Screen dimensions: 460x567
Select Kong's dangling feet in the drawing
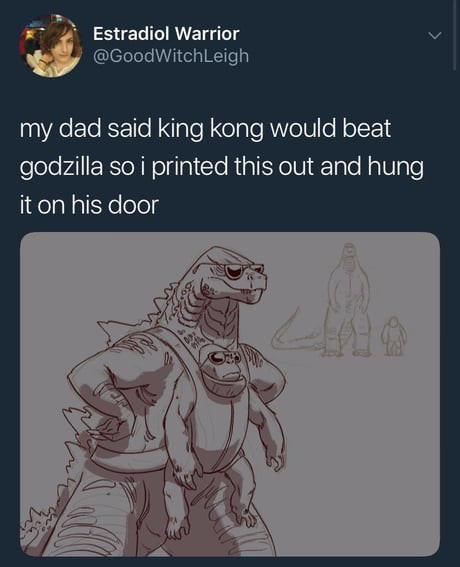tap(213, 519)
